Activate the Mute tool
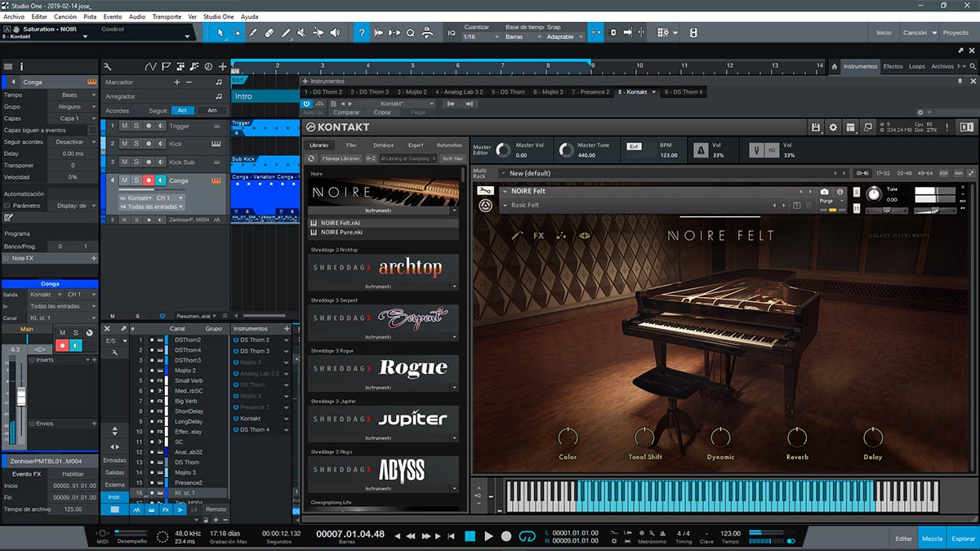Image resolution: width=980 pixels, height=551 pixels. pyautogui.click(x=302, y=33)
